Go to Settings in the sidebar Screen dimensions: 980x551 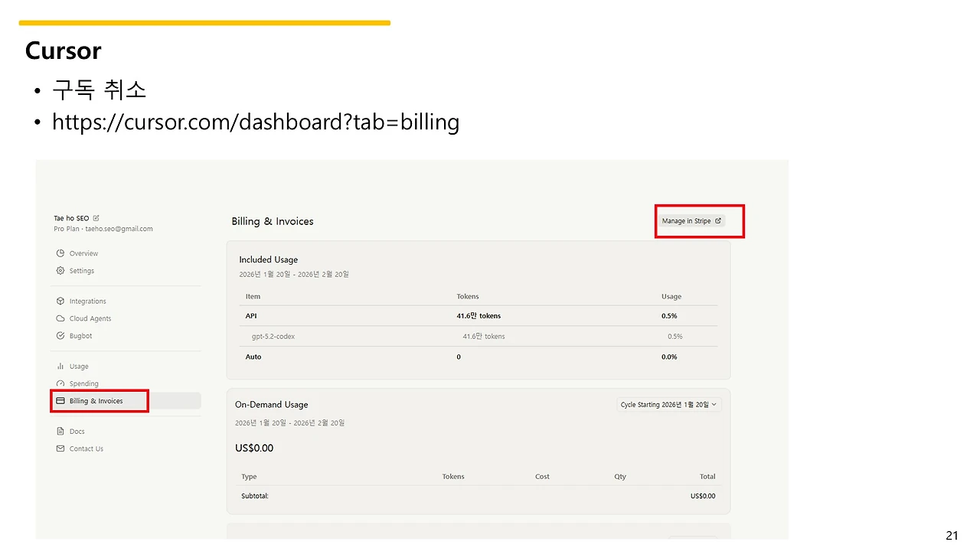click(82, 271)
